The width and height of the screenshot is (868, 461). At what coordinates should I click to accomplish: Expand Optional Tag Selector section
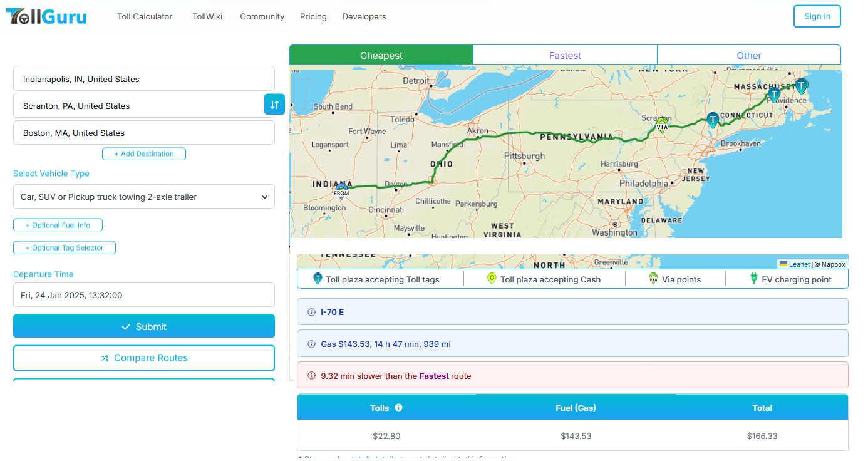(x=65, y=247)
